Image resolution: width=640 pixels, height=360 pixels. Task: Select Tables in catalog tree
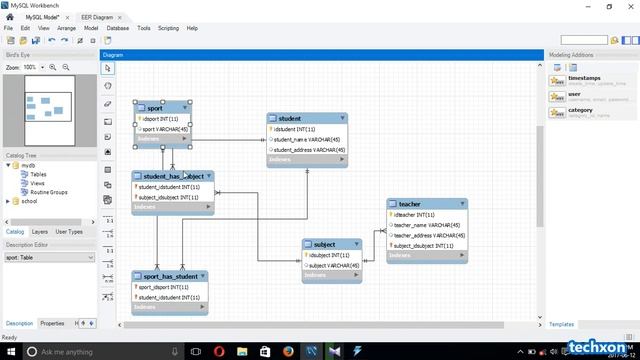point(38,174)
